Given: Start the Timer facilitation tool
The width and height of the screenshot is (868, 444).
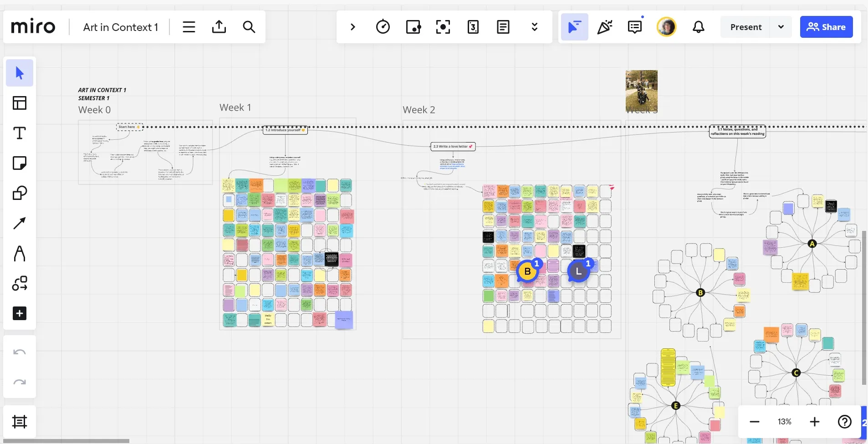Looking at the screenshot, I should point(383,27).
